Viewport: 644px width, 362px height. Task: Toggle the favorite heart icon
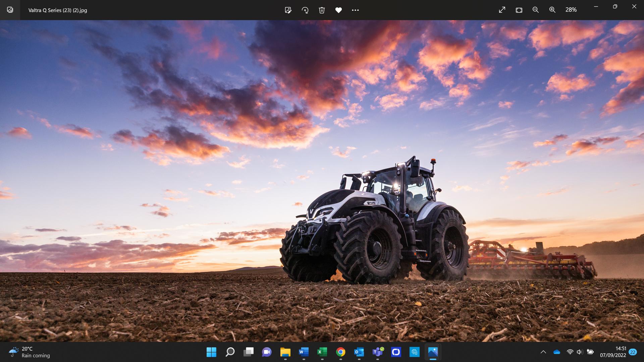[338, 10]
